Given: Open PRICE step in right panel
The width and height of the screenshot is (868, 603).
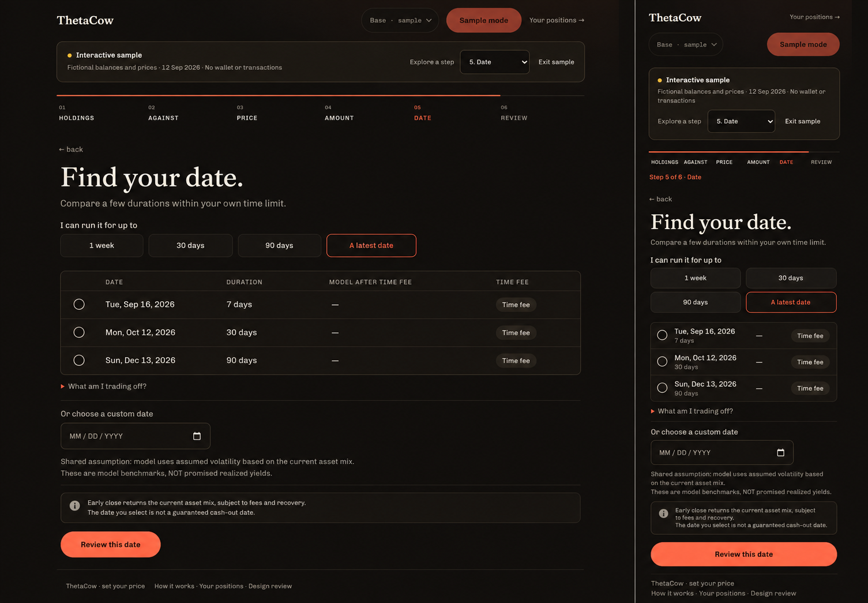Looking at the screenshot, I should coord(724,162).
